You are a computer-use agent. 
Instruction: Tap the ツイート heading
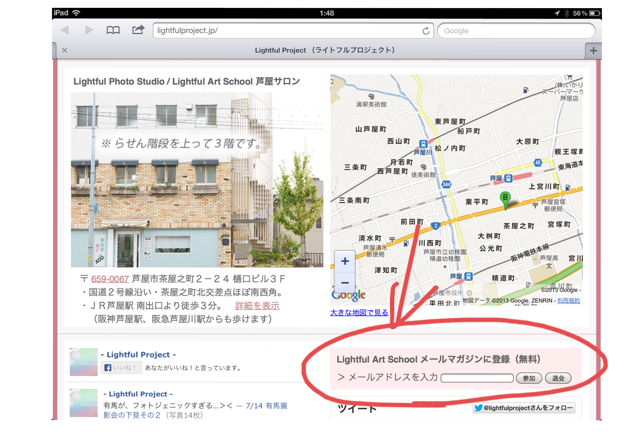click(357, 407)
